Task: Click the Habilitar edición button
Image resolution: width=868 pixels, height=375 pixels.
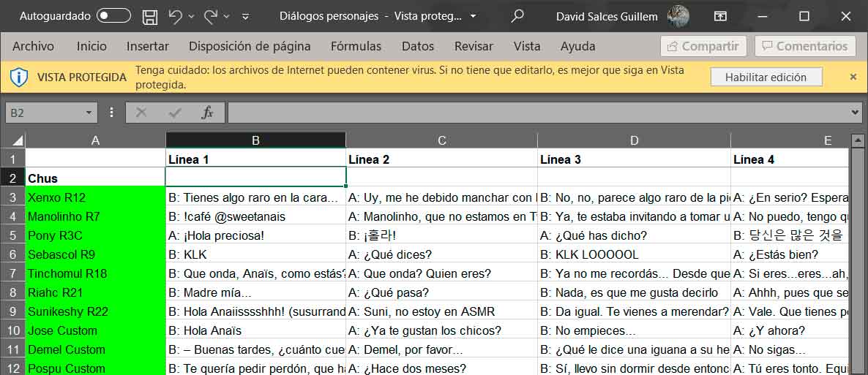Action: pyautogui.click(x=766, y=77)
